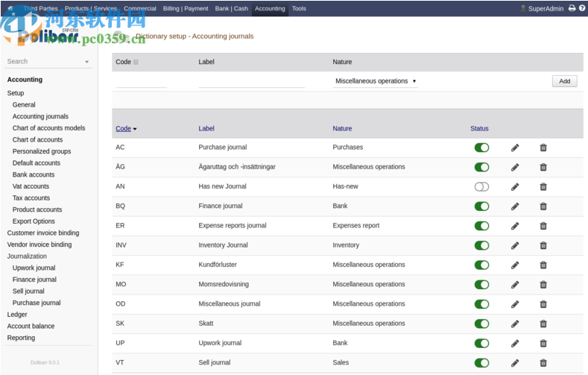
Task: Sort the table by Code column
Action: click(124, 129)
